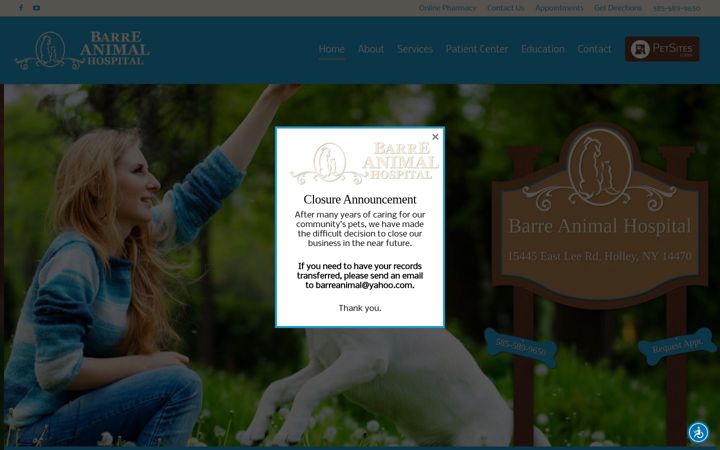Screen dimensions: 720x450
Task: Open the PetSites button
Action: tap(662, 49)
